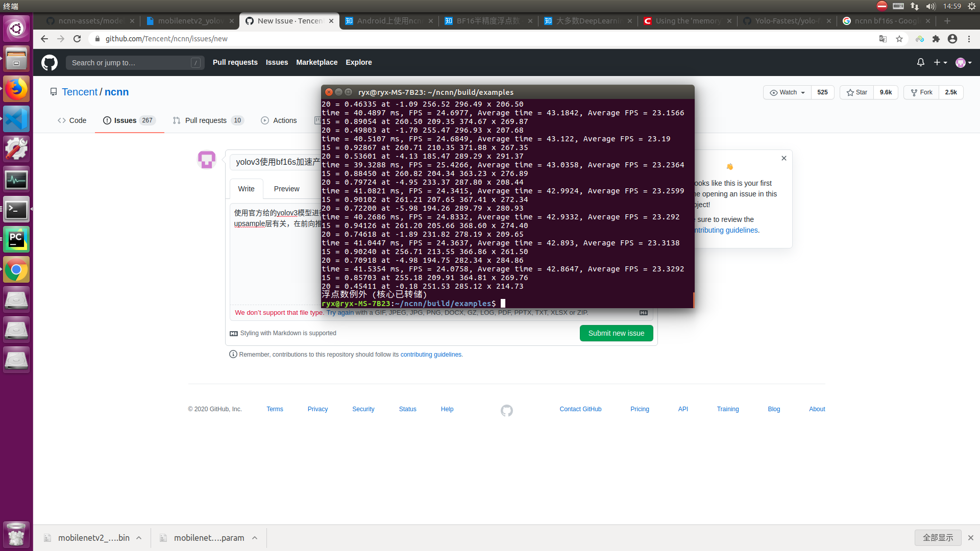Launch Firefox from the dock
980x551 pixels.
(16, 89)
